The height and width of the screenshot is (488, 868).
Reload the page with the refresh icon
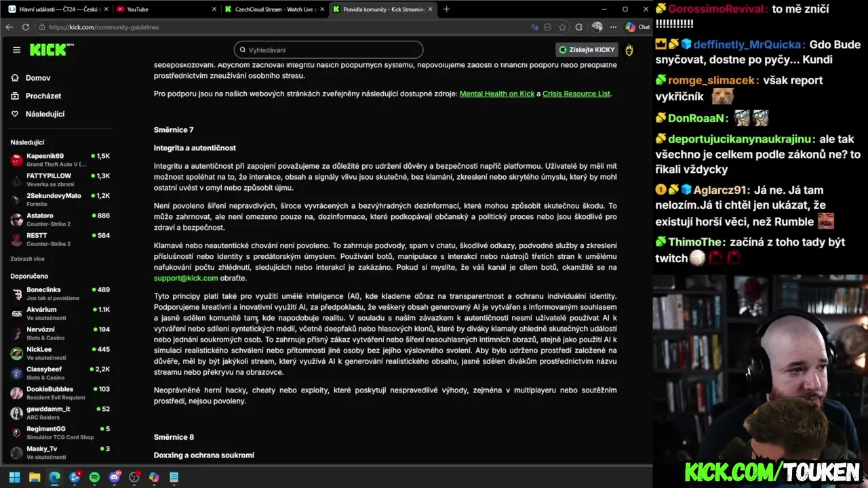pyautogui.click(x=26, y=27)
